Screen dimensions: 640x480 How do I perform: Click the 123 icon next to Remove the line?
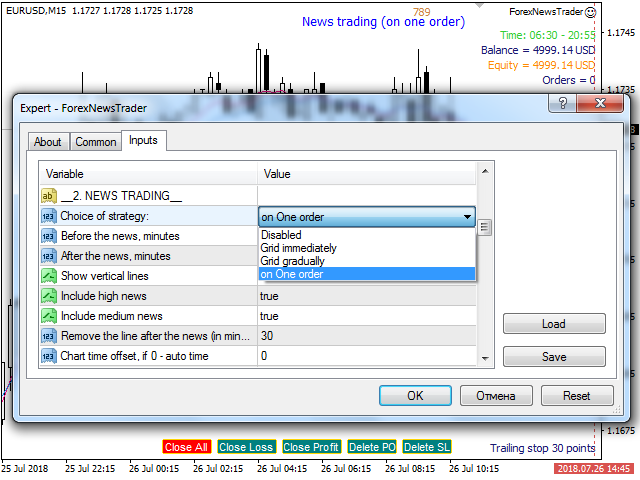(49, 336)
